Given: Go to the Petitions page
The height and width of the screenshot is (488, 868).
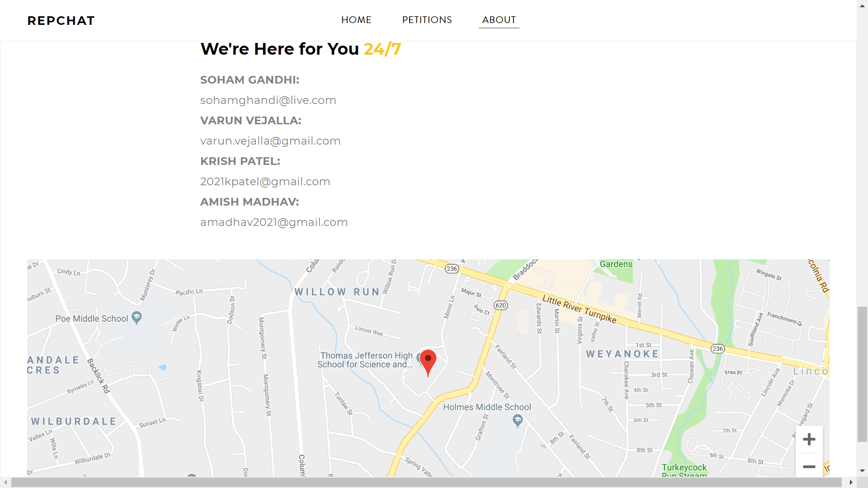Looking at the screenshot, I should pos(427,20).
